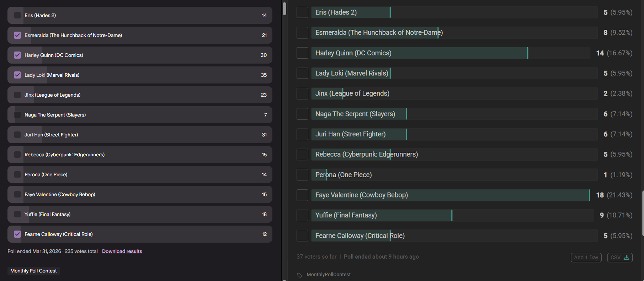Click Naga The Serpent vote count 7
The image size is (644, 281).
[265, 115]
